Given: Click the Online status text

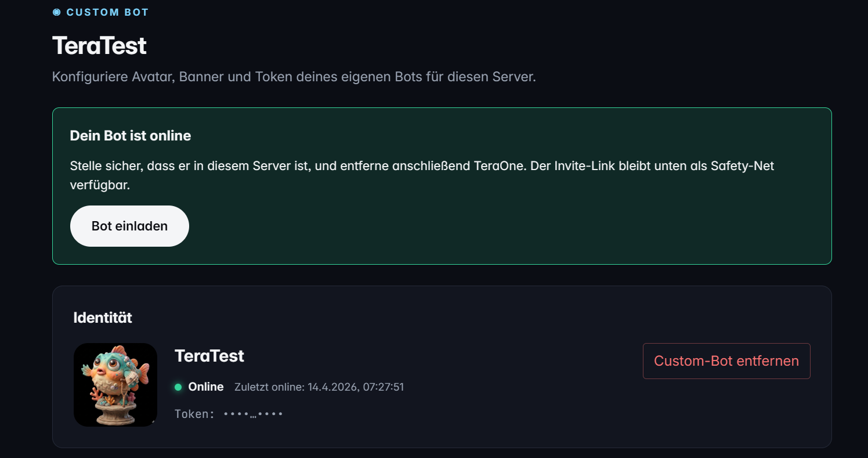Looking at the screenshot, I should coord(205,386).
